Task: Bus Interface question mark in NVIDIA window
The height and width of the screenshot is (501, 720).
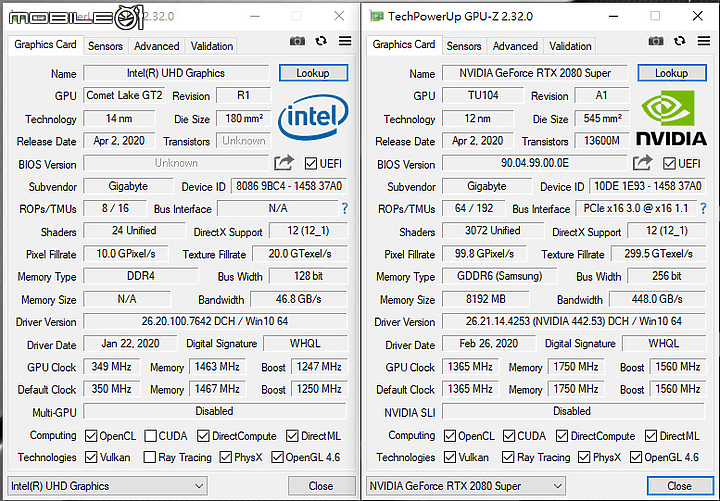Action: coord(703,209)
